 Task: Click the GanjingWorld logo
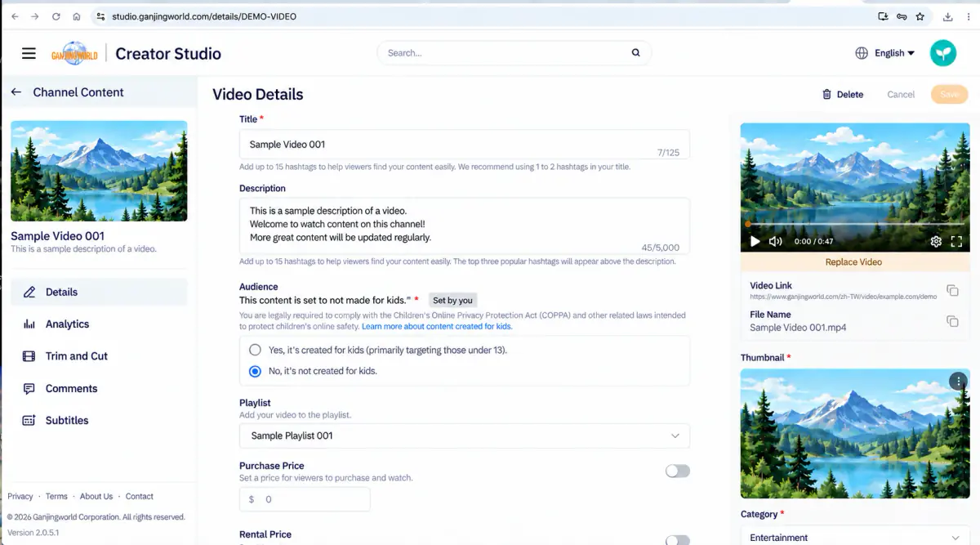[74, 53]
